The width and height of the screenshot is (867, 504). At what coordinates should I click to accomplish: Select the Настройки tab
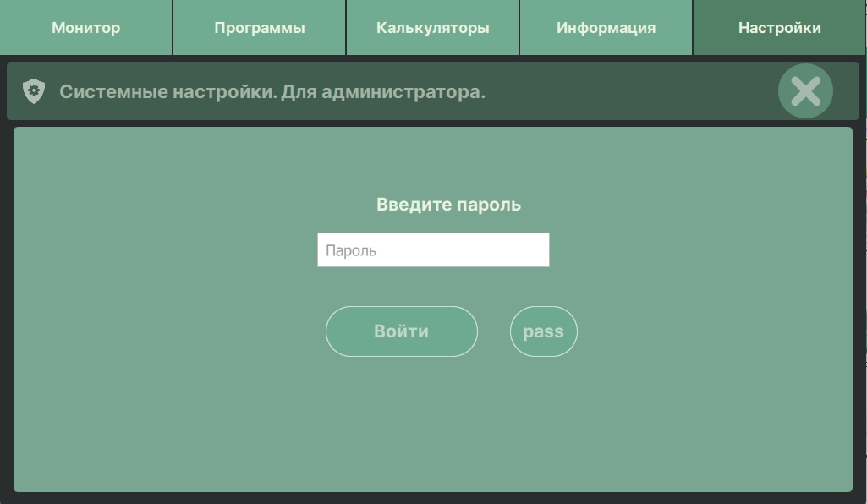[x=780, y=27]
